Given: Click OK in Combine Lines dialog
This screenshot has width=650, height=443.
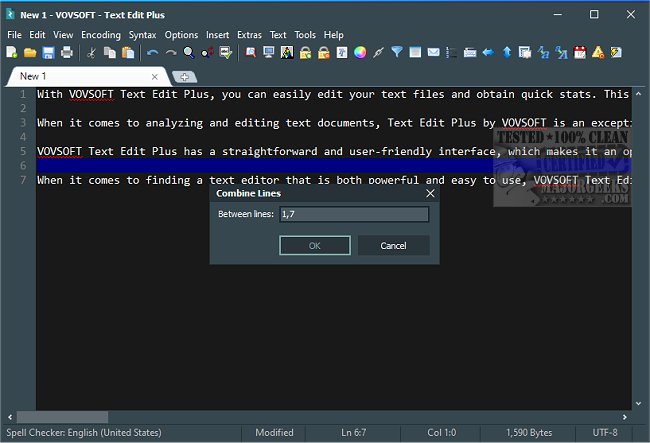Looking at the screenshot, I should coord(314,245).
